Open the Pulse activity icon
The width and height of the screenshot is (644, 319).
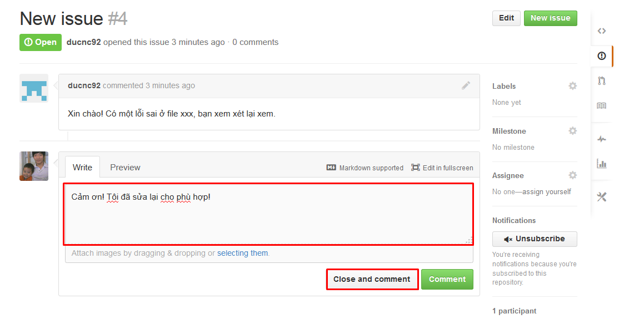point(601,139)
